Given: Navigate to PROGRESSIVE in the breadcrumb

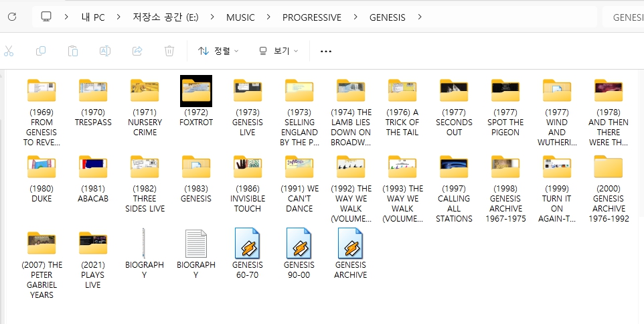Looking at the screenshot, I should click(311, 17).
